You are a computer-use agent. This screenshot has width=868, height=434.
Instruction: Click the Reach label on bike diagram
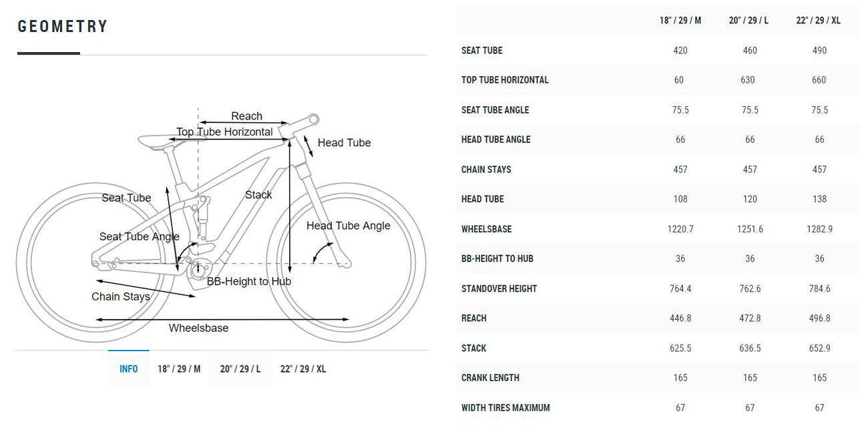pos(247,116)
